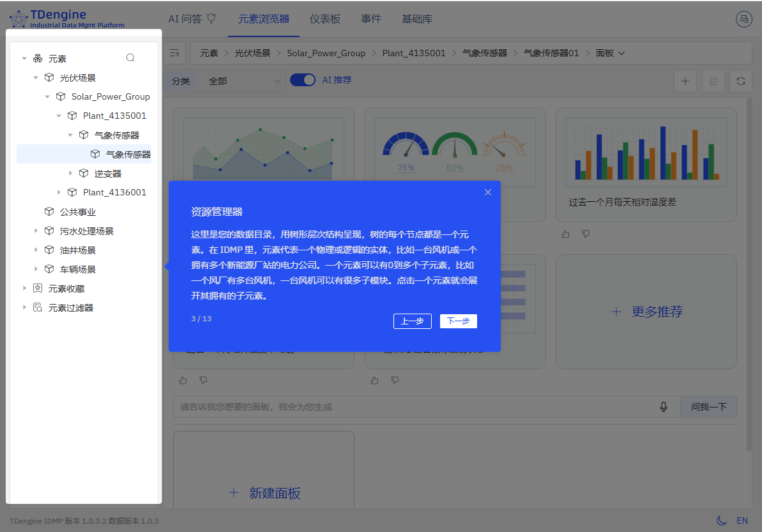Click the refresh icon in toolbar
The width and height of the screenshot is (762, 532).
tap(741, 81)
